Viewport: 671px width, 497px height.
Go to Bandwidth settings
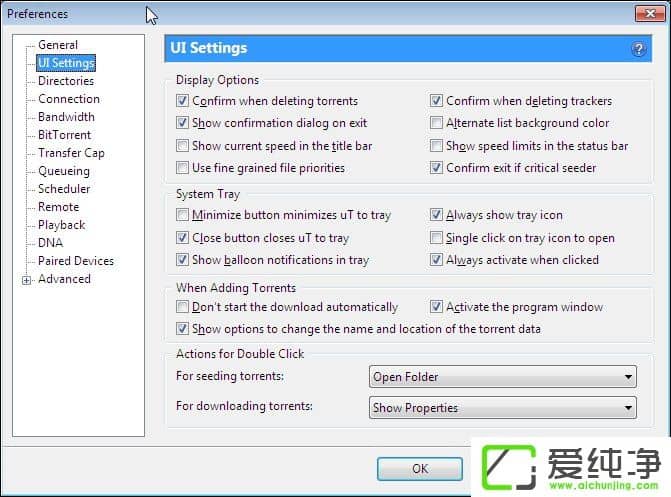(66, 116)
